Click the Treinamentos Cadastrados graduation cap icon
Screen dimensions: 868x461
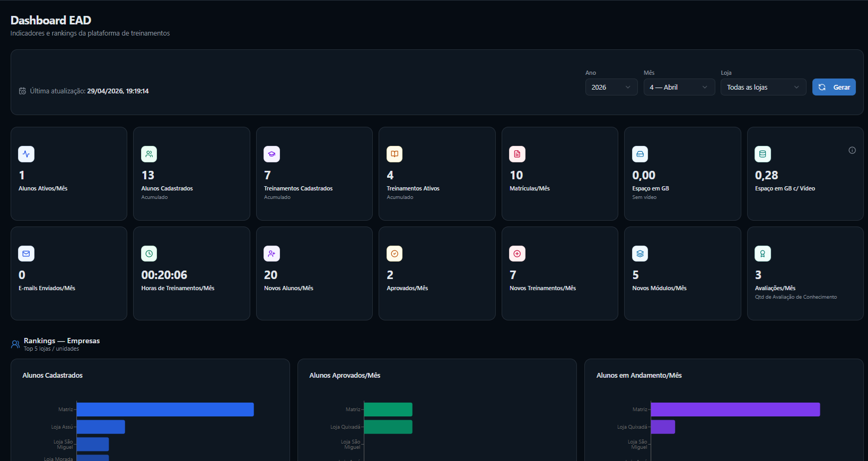(271, 154)
